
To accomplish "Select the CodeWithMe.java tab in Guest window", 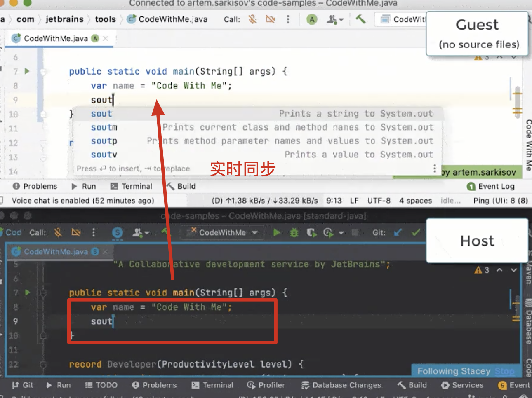I will tap(56, 38).
